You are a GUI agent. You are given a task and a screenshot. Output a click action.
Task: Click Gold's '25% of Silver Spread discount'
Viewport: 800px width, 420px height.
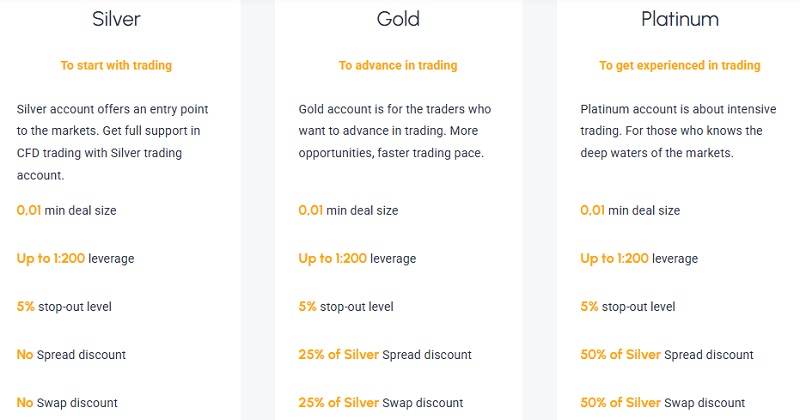[384, 355]
